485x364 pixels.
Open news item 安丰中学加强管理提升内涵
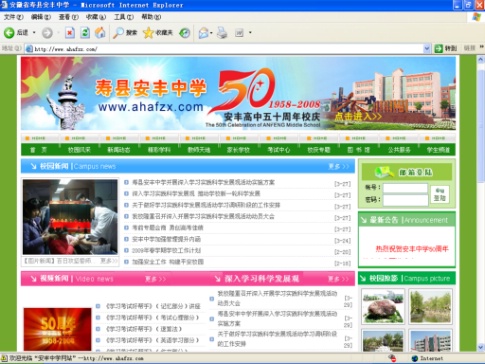[x=166, y=239]
